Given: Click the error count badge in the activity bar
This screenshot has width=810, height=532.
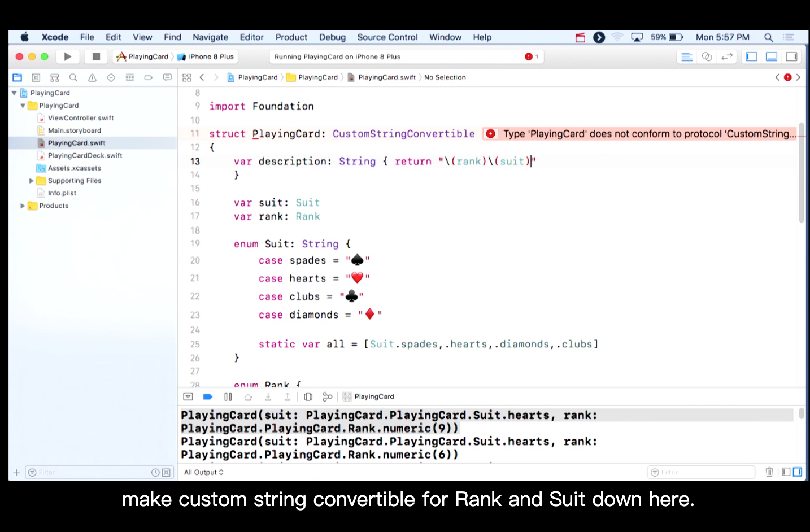Looking at the screenshot, I should [x=532, y=56].
